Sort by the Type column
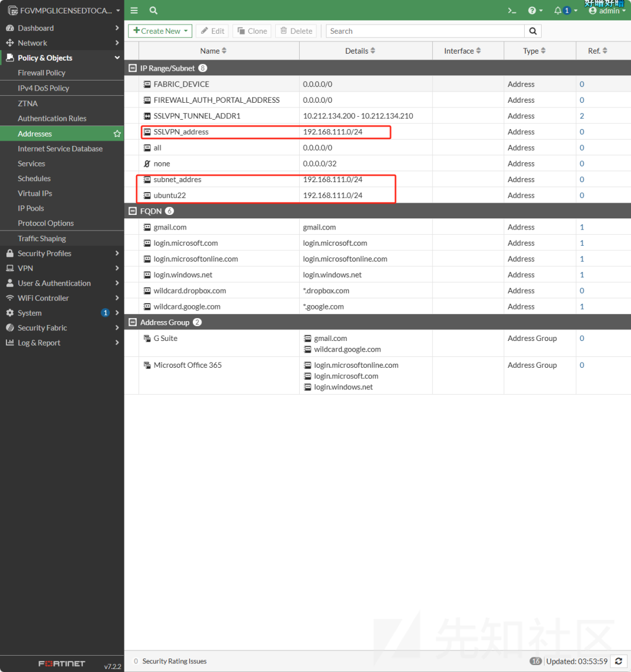The image size is (631, 672). coord(534,51)
